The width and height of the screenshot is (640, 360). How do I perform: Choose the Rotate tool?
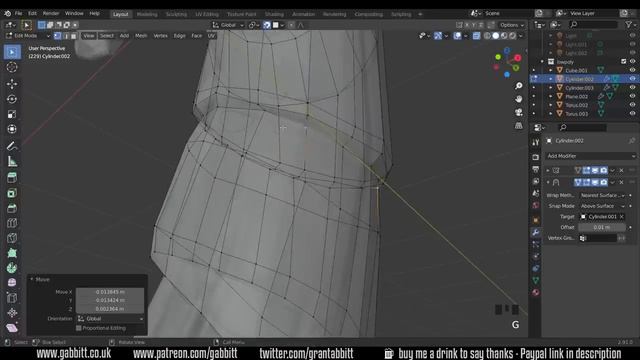12,99
